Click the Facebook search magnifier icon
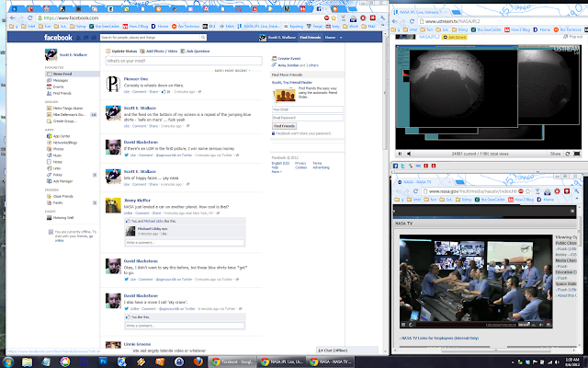This screenshot has width=588, height=368. click(203, 37)
